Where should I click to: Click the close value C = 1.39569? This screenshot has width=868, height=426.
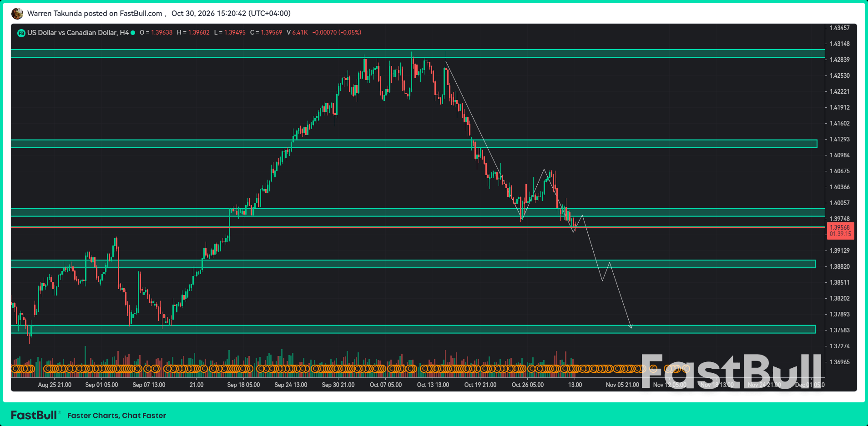266,33
